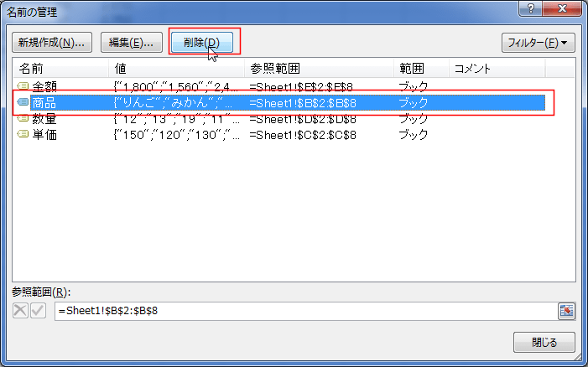Click the 参照範囲 column header
Image resolution: width=588 pixels, height=367 pixels.
pyautogui.click(x=319, y=68)
